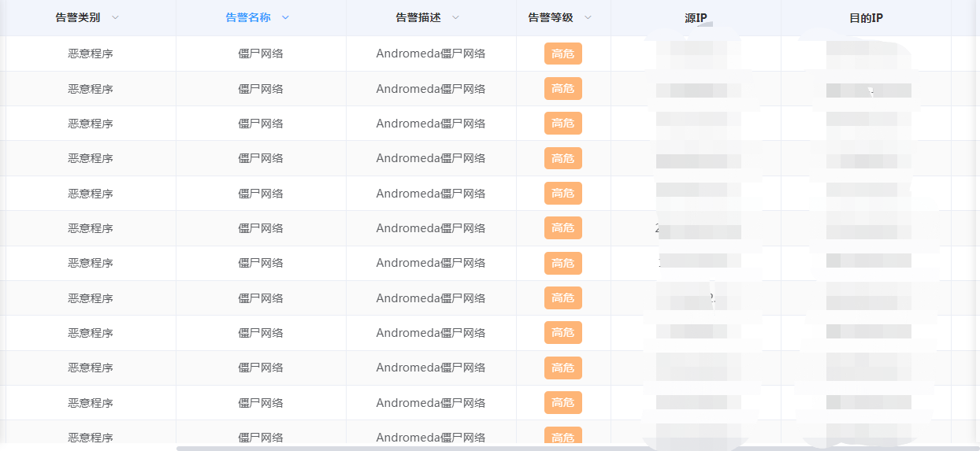Click Andromeda僵尸网络 description in the second row

[x=430, y=89]
